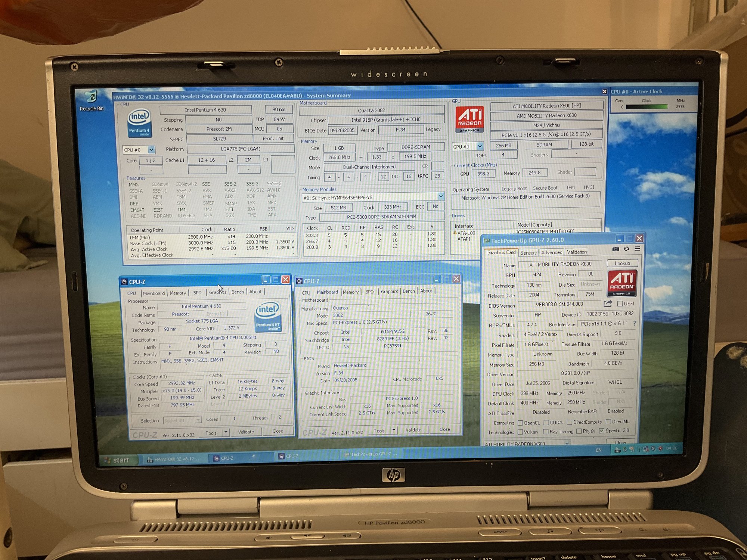Toggle the CUDA checkbox in GPU-Z
This screenshot has height=560, width=747.
[546, 423]
